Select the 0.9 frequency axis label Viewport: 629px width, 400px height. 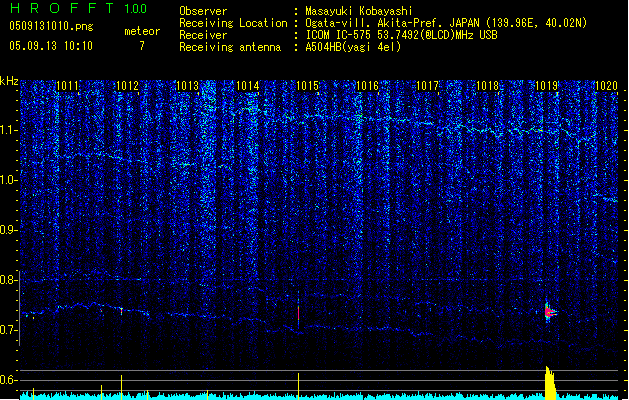coord(9,230)
